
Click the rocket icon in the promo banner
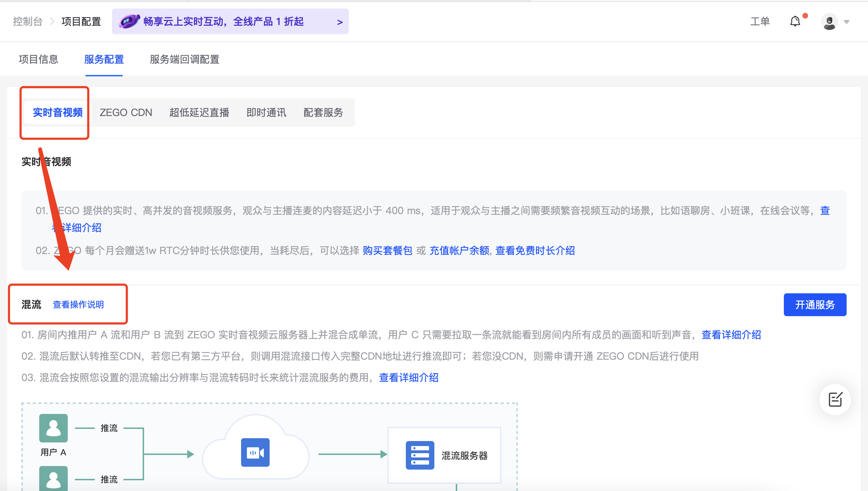(x=130, y=21)
